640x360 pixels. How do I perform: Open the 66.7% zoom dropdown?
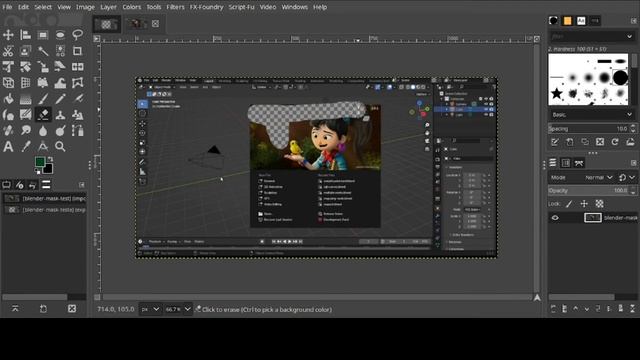tap(178, 309)
